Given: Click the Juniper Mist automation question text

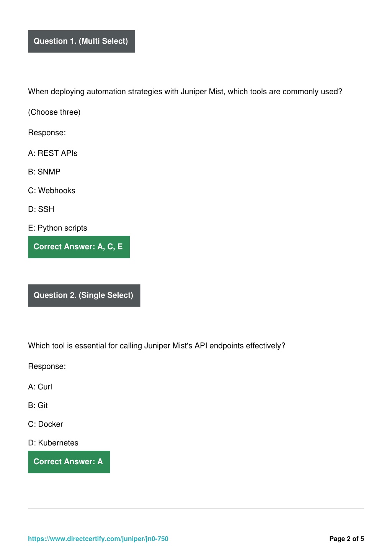Looking at the screenshot, I should (x=185, y=92).
